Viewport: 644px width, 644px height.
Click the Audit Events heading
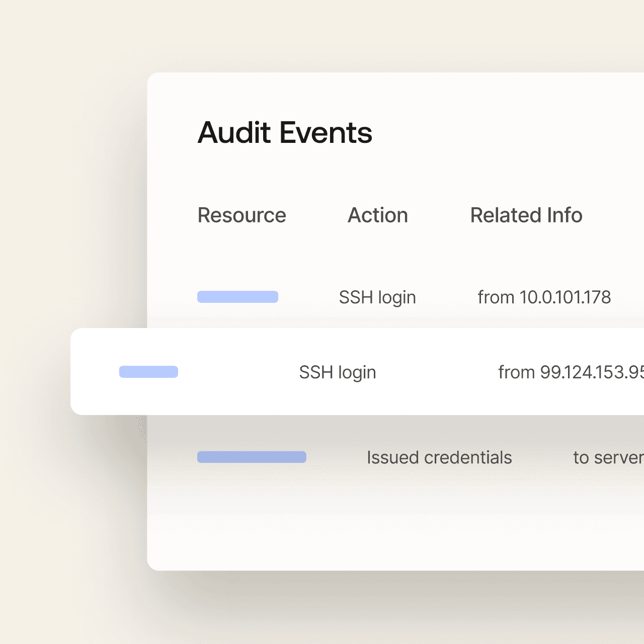click(285, 133)
